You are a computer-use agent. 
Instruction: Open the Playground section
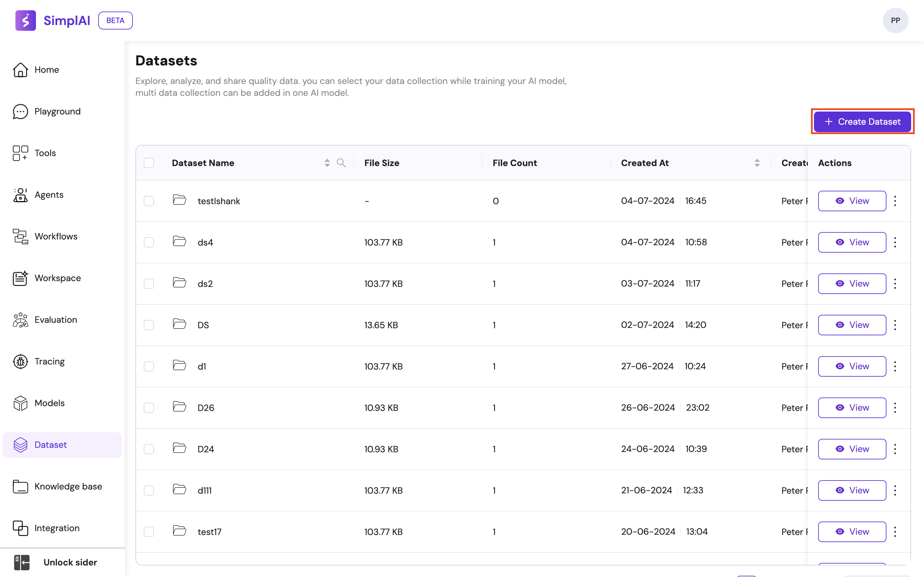[57, 112]
